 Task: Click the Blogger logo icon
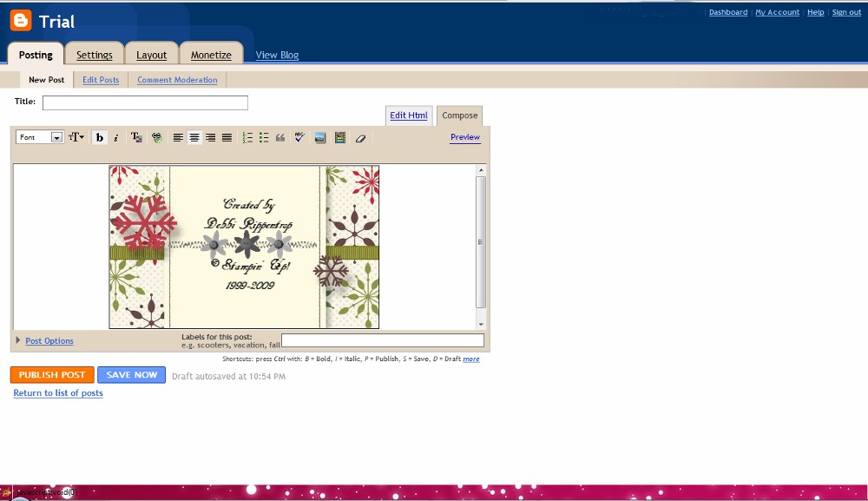click(21, 21)
